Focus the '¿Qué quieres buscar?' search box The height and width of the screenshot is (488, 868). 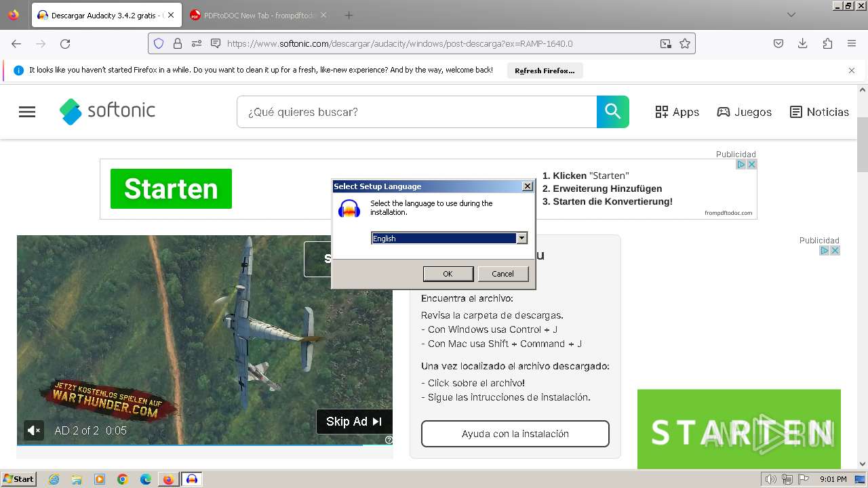click(x=416, y=112)
